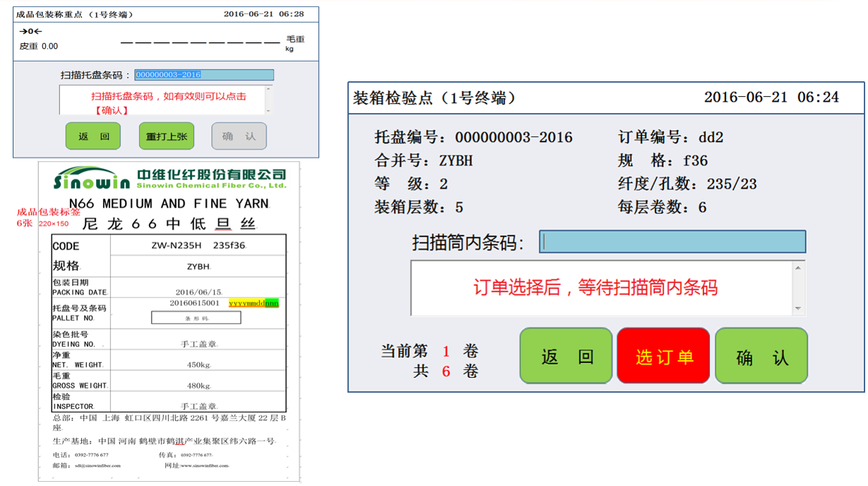Click N66 MEDIUM AND FINE YARN heading
The image size is (868, 486).
169,203
